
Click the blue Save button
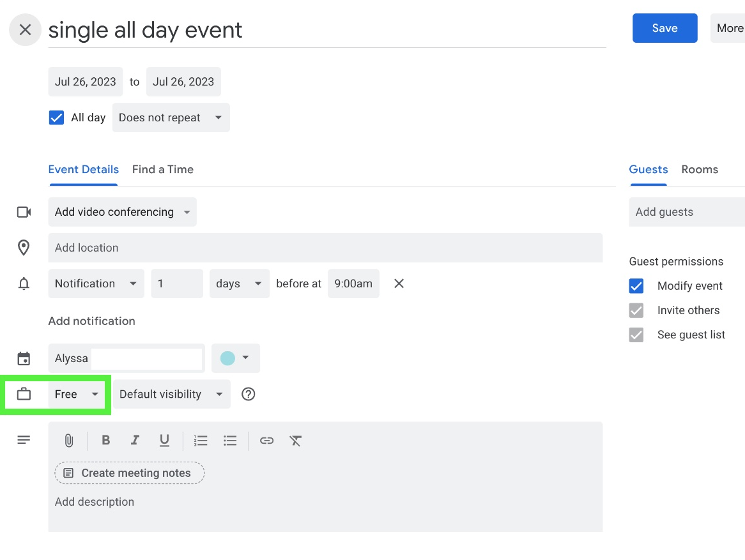coord(664,28)
